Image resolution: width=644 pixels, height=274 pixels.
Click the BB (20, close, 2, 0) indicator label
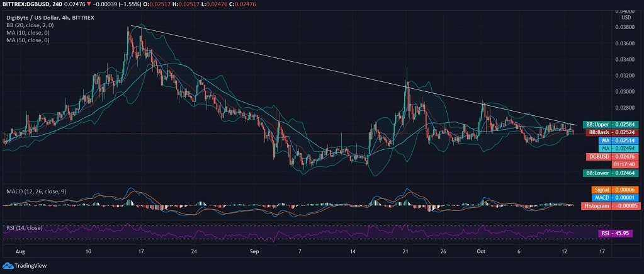[x=30, y=25]
